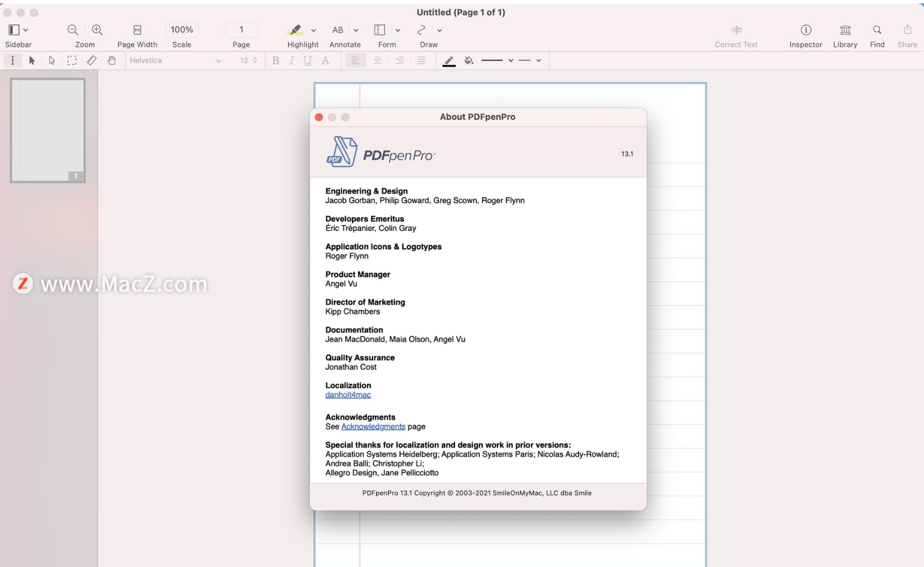924x567 pixels.
Task: Choose the fill color bucket swatch
Action: coord(469,60)
